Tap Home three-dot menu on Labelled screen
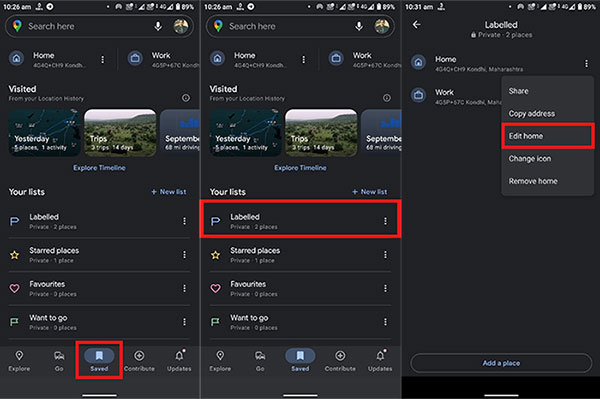The height and width of the screenshot is (399, 600). [586, 64]
